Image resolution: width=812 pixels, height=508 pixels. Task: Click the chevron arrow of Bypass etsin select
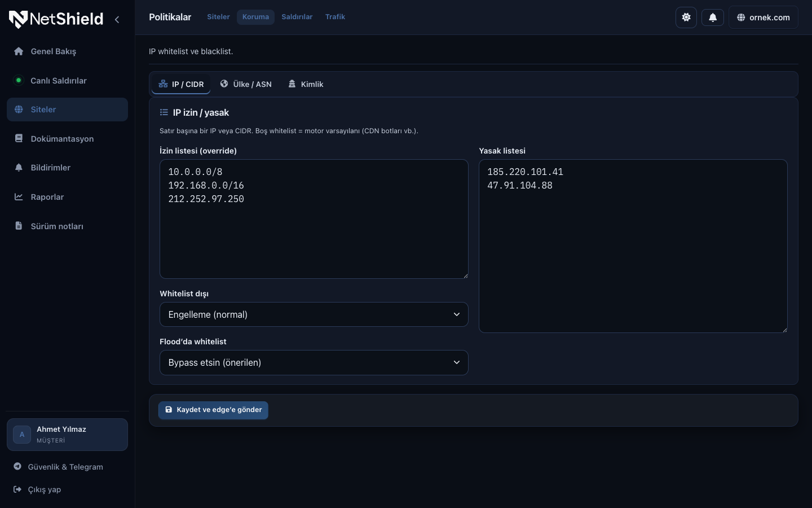pyautogui.click(x=457, y=362)
